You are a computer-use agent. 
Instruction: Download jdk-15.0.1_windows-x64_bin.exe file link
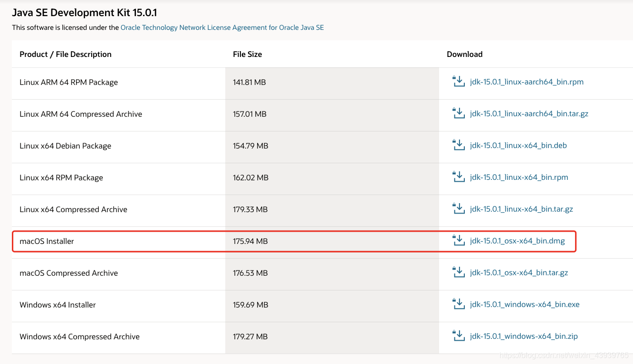(x=525, y=305)
